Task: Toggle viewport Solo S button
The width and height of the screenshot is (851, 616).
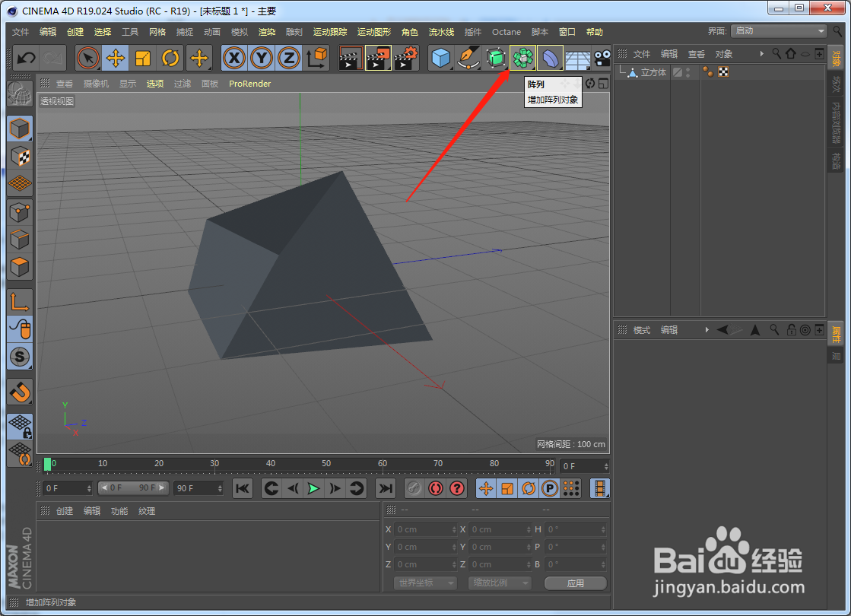Action: [20, 357]
